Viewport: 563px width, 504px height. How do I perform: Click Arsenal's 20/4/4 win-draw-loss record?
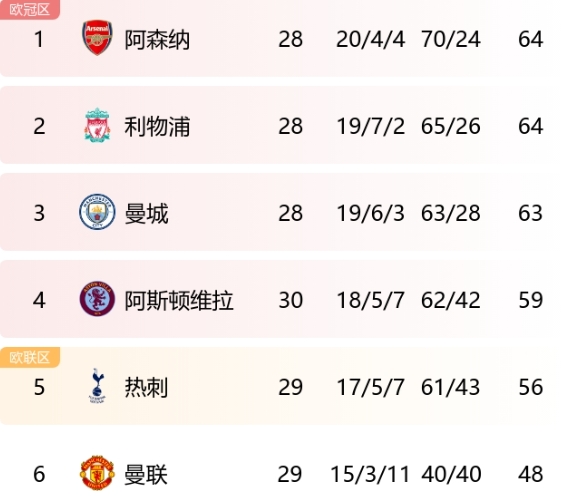371,39
